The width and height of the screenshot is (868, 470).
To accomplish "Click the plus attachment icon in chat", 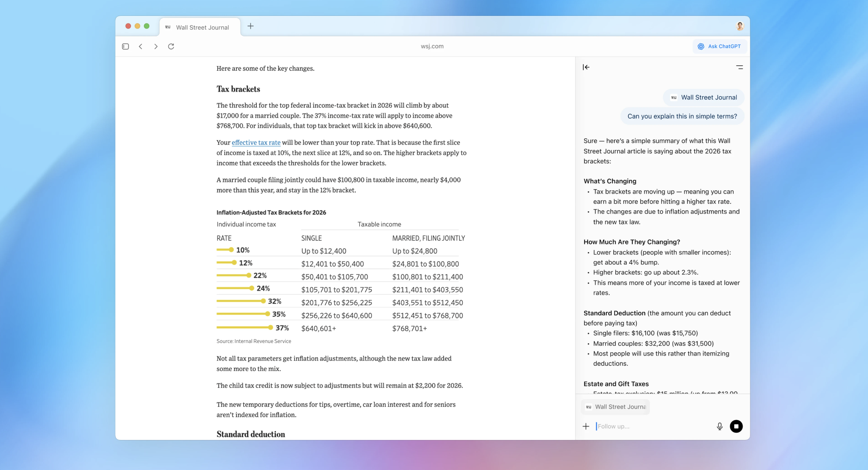I will [586, 426].
